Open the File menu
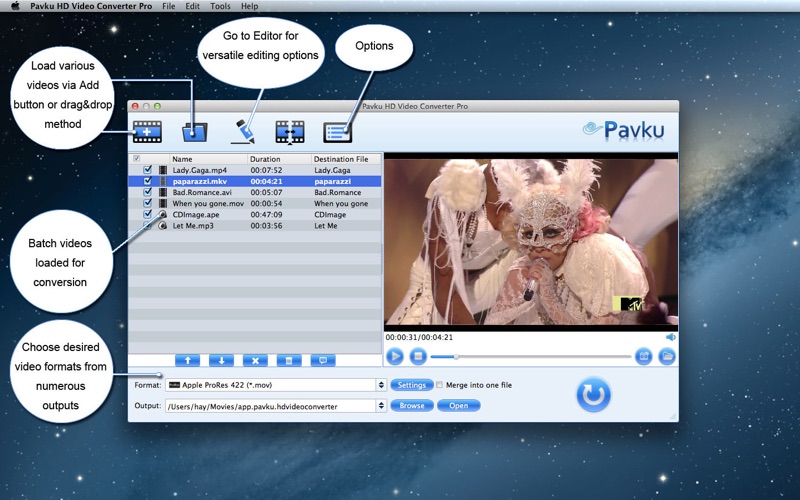This screenshot has height=500, width=800. click(x=168, y=6)
